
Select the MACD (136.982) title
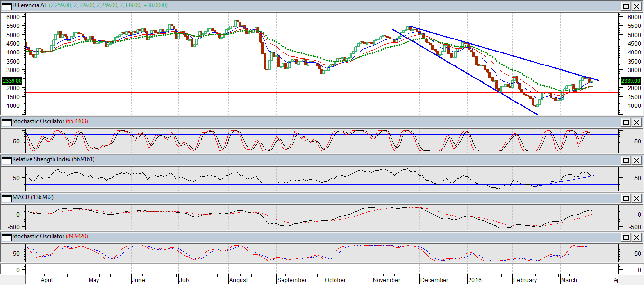(33, 198)
